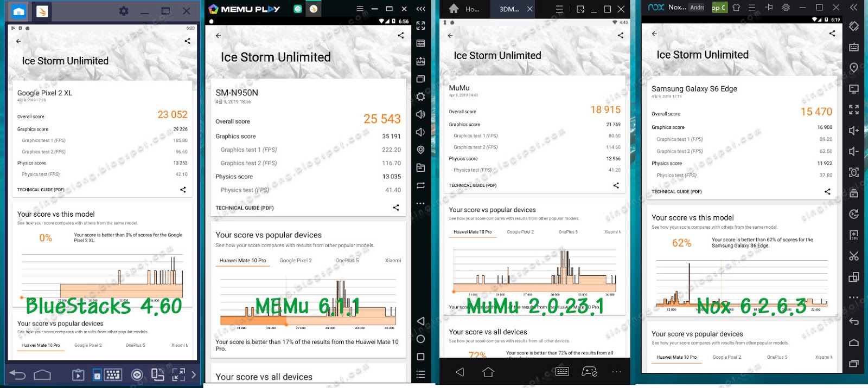Pin Nox window always on top
The height and width of the screenshot is (388, 868).
(769, 8)
